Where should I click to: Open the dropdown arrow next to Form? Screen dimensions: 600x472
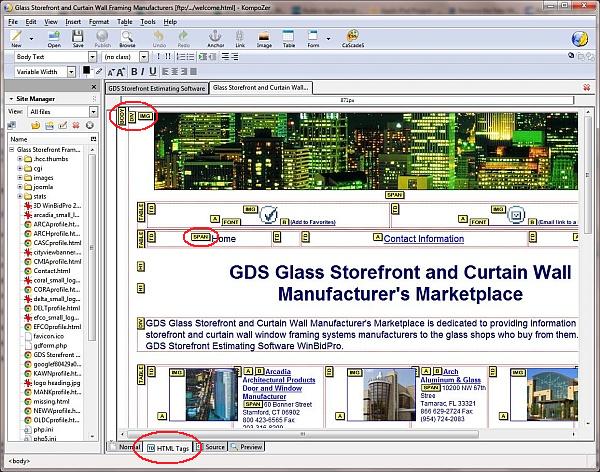[328, 38]
